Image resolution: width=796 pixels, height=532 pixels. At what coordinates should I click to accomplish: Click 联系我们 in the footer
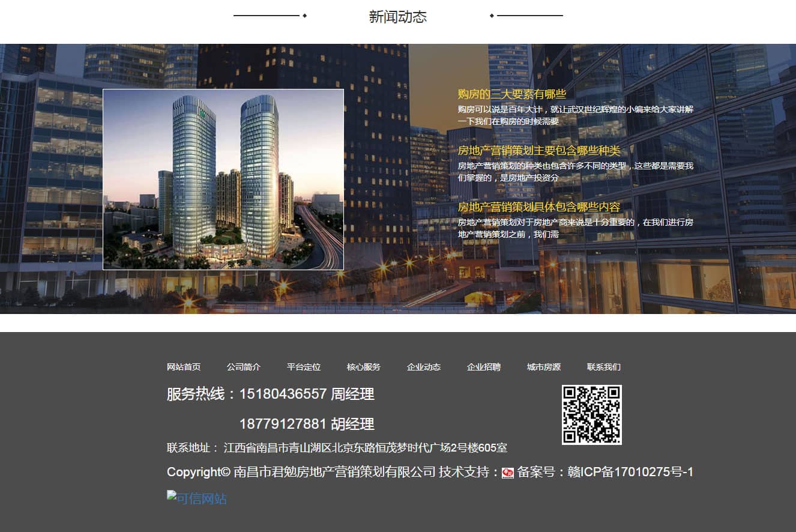604,367
